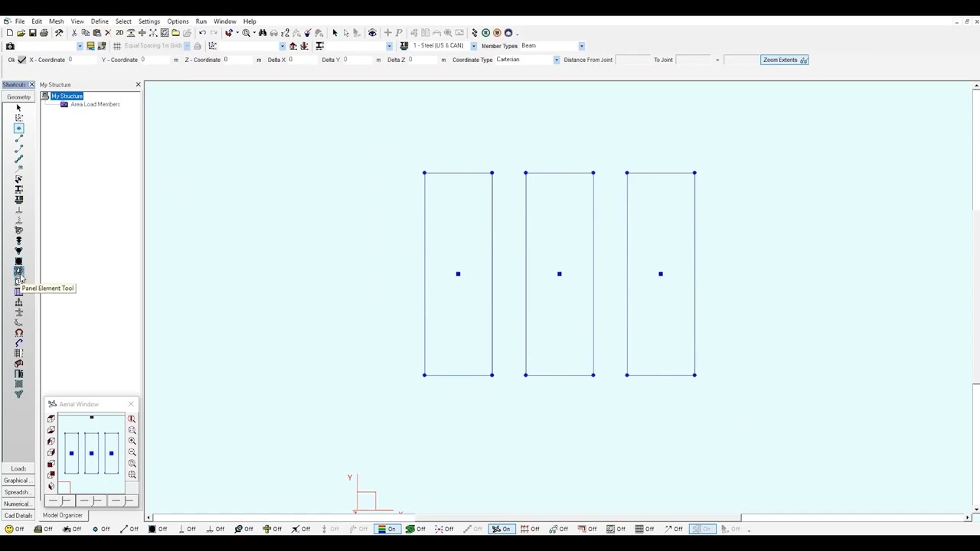Turn off the highlighted status switch with crossed arrows

point(501,529)
